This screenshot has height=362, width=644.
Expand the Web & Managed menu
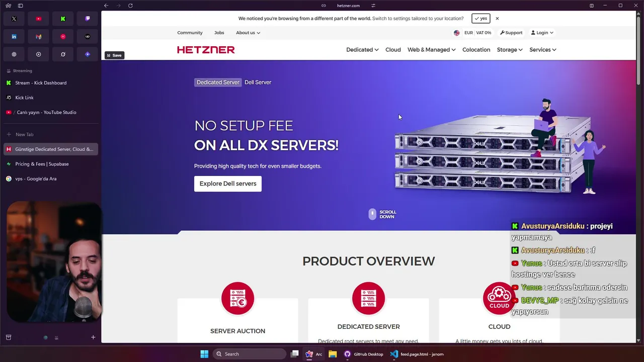point(431,50)
